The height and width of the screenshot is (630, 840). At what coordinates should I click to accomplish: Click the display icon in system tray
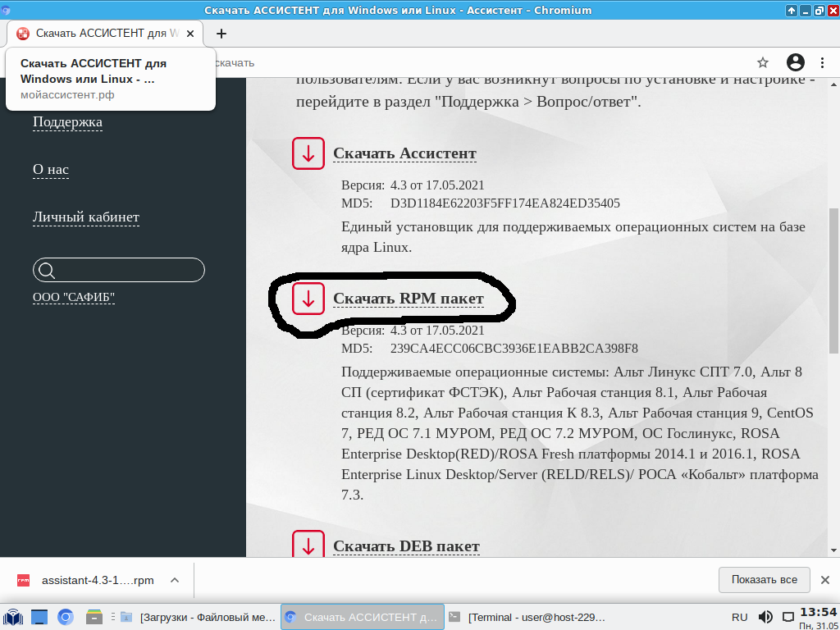point(788,617)
